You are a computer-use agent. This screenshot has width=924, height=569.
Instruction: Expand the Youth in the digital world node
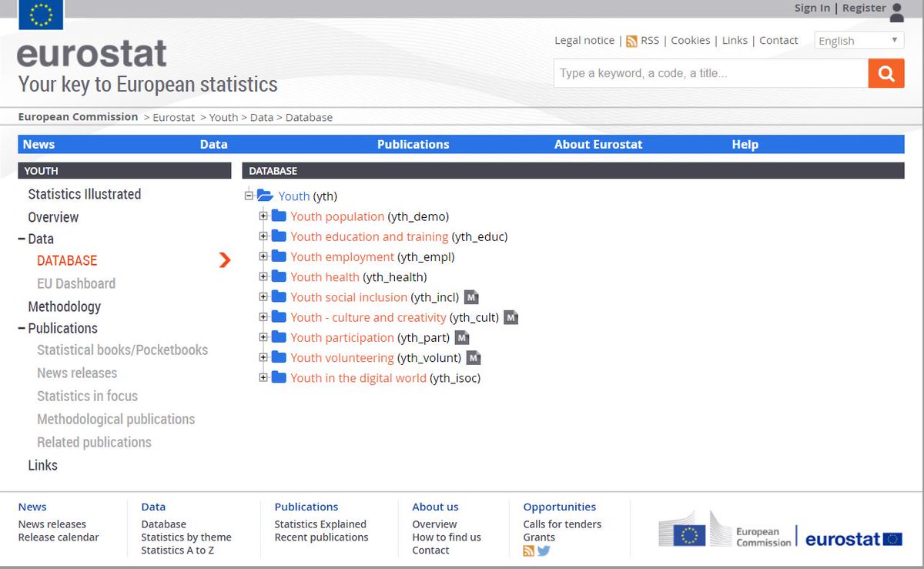tap(263, 377)
